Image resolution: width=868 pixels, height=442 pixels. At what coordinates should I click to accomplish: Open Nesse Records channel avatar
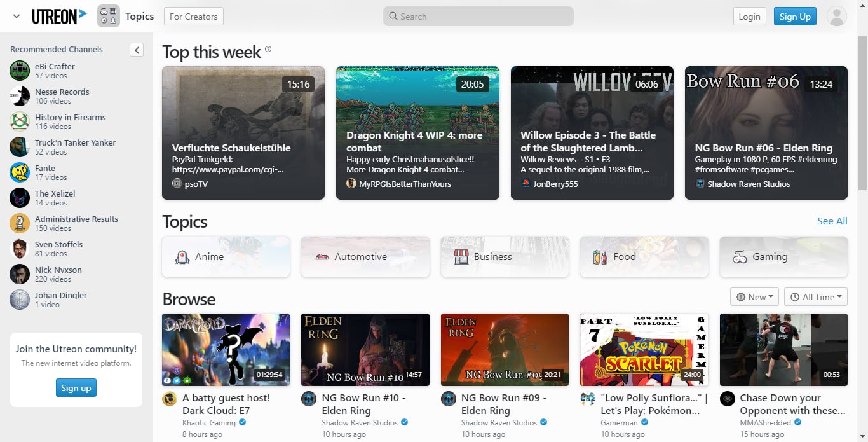coord(20,96)
